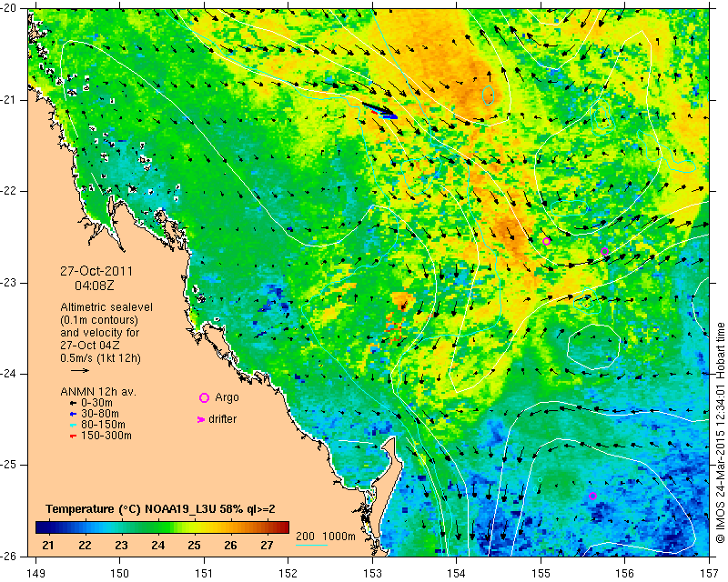Click the blue 30-80m arrow legend symbol
The width and height of the screenshot is (728, 582).
point(73,414)
